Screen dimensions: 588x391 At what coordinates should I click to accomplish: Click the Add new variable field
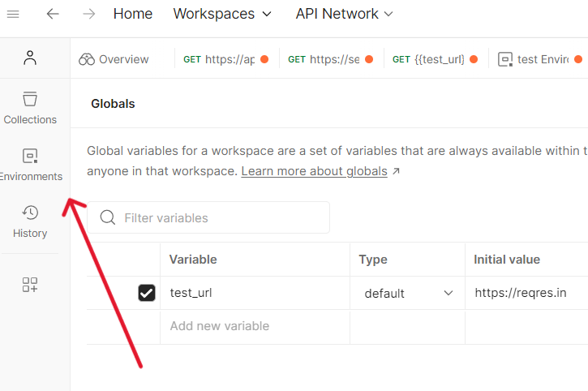(x=220, y=326)
